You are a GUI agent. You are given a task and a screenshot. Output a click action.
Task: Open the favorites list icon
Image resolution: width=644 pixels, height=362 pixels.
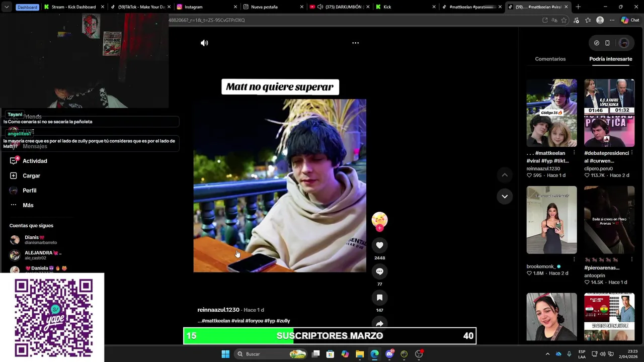[x=588, y=20]
